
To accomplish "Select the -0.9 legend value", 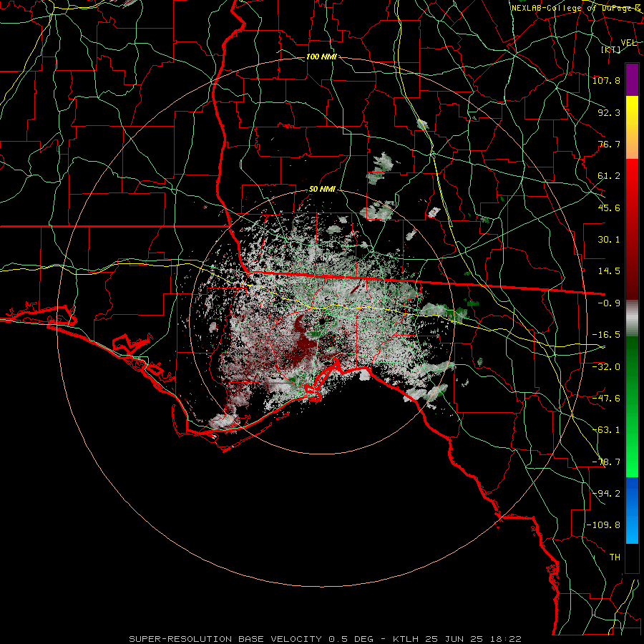I will click(x=609, y=303).
